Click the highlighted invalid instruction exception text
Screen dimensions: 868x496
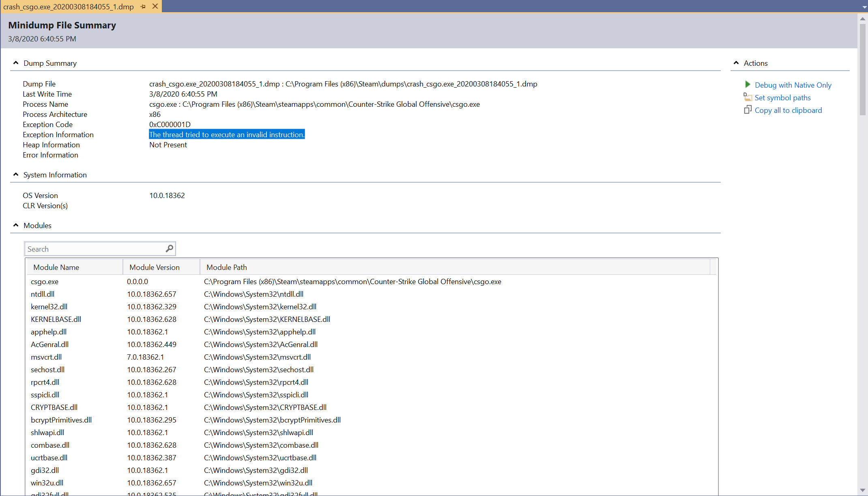coord(227,134)
